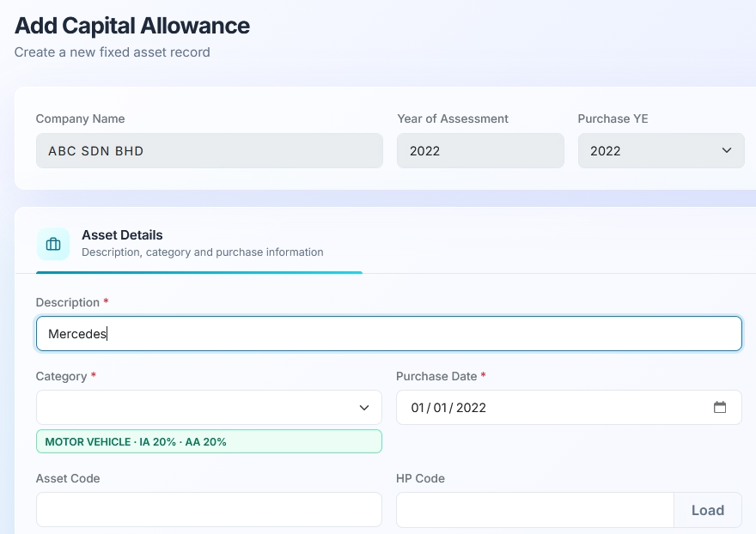This screenshot has height=534, width=756.
Task: Click the Add Capital Allowance heading
Action: pos(132,26)
